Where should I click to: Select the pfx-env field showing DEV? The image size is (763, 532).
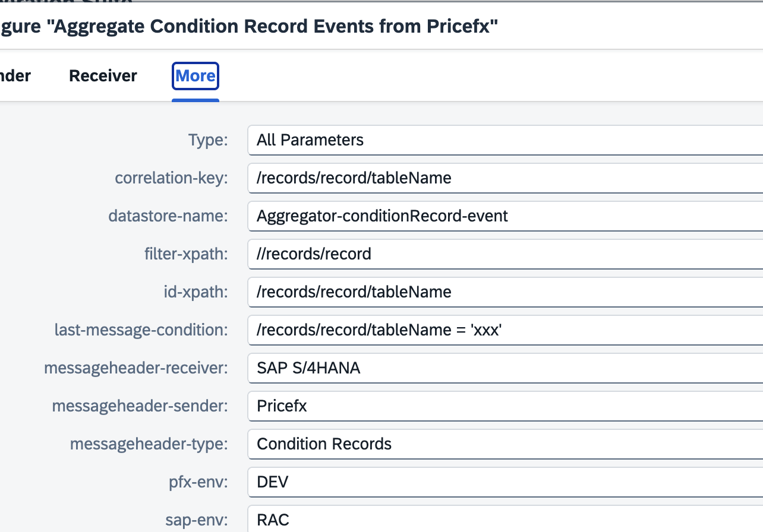pos(505,482)
